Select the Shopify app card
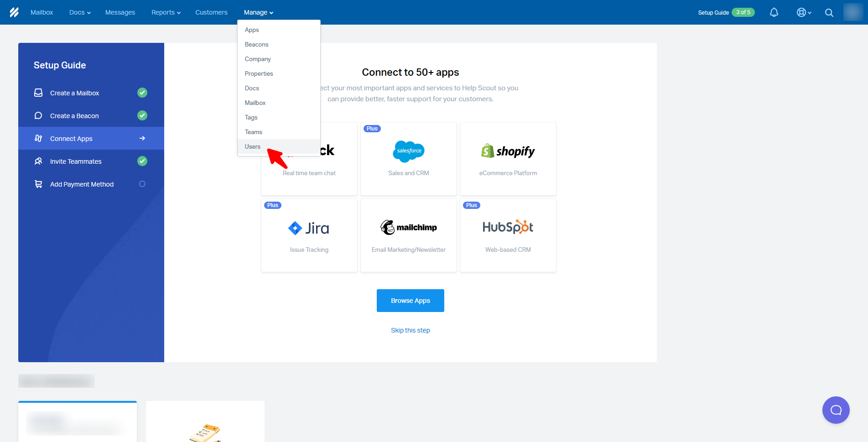 [508, 159]
